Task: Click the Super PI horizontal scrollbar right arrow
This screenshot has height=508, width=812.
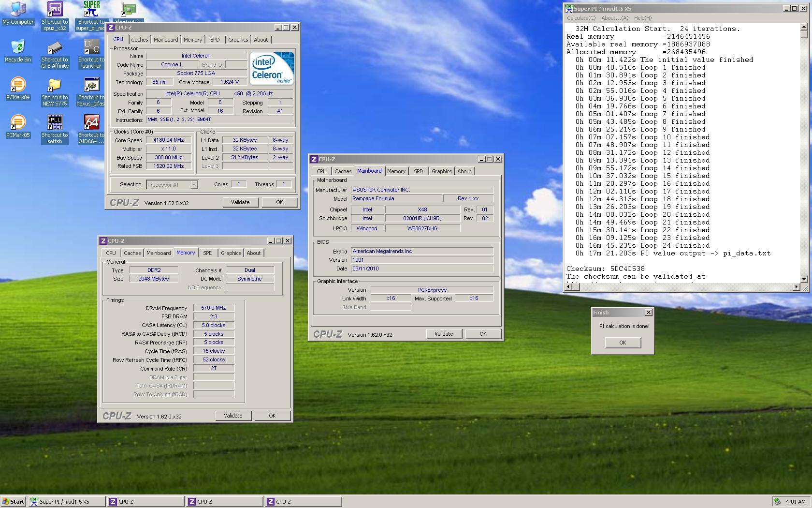Action: click(x=797, y=287)
